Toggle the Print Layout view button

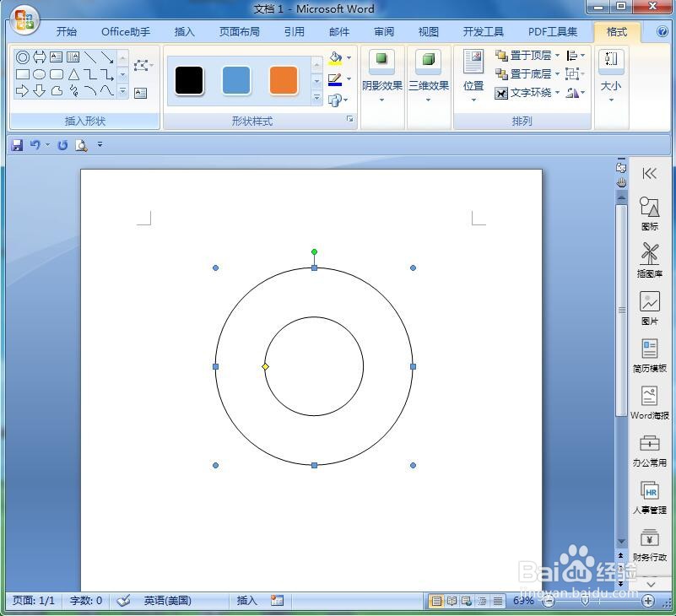[x=436, y=601]
